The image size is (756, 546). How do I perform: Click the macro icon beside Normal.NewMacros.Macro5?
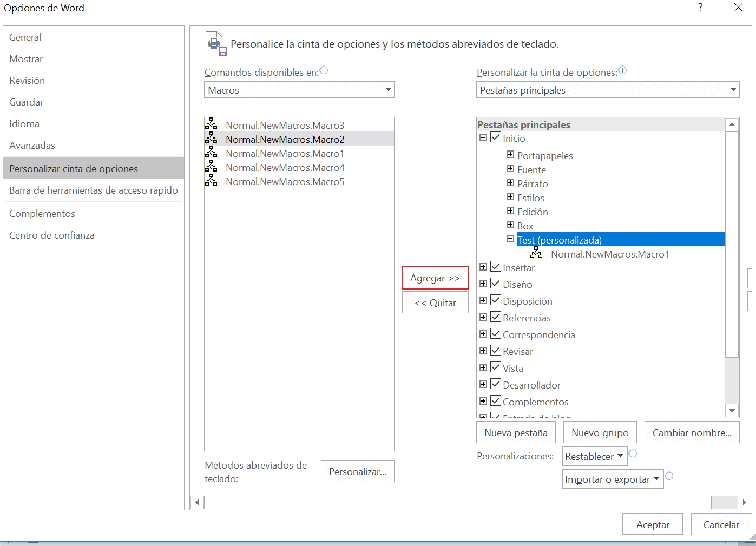[211, 181]
